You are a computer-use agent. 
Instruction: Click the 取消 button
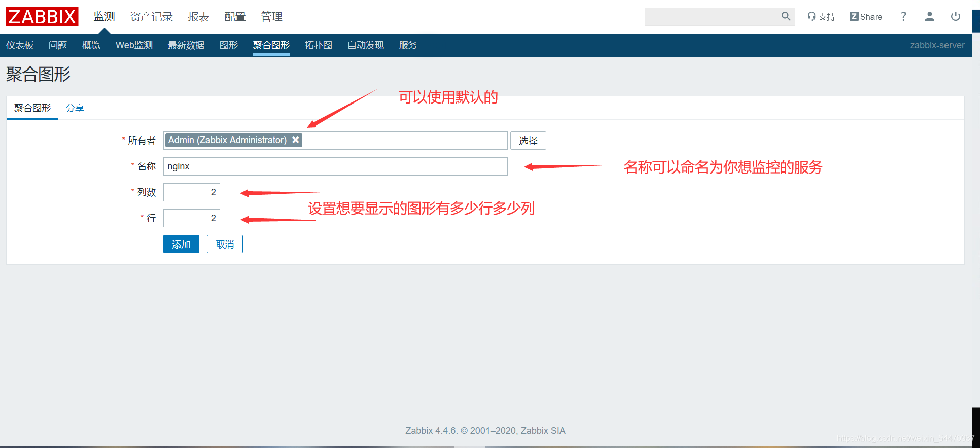coord(225,244)
